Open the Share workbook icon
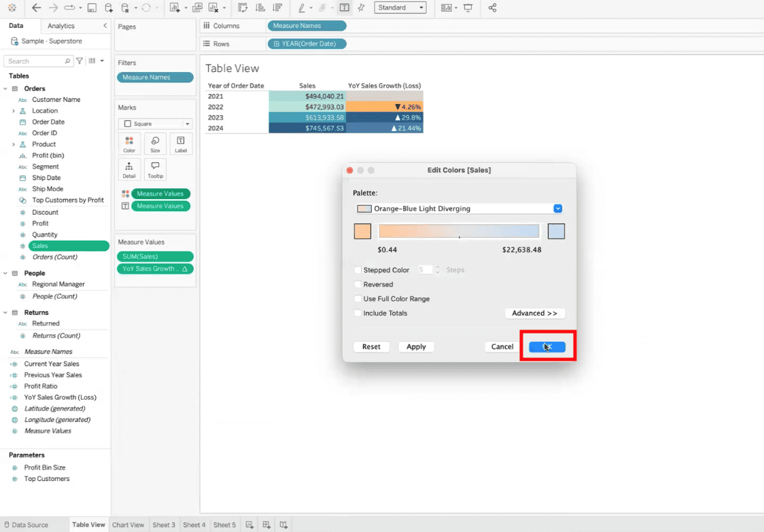This screenshot has width=764, height=532. pos(493,8)
